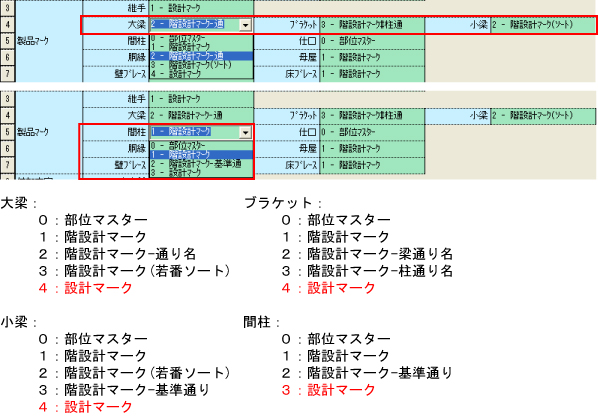Click the 小梁 value cell in upper grid
This screenshot has width=598, height=416.
(543, 25)
